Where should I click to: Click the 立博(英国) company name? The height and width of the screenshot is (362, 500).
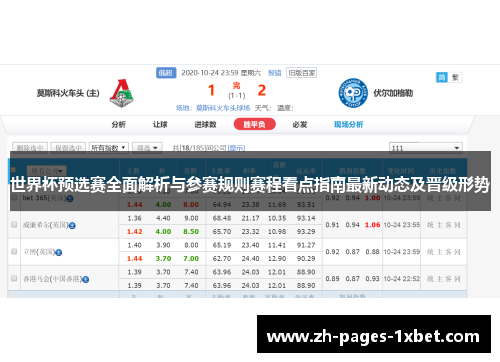click(39, 252)
